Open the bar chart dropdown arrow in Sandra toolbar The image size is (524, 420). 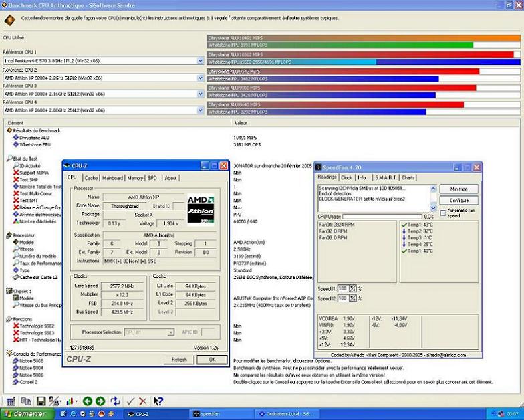(77, 401)
